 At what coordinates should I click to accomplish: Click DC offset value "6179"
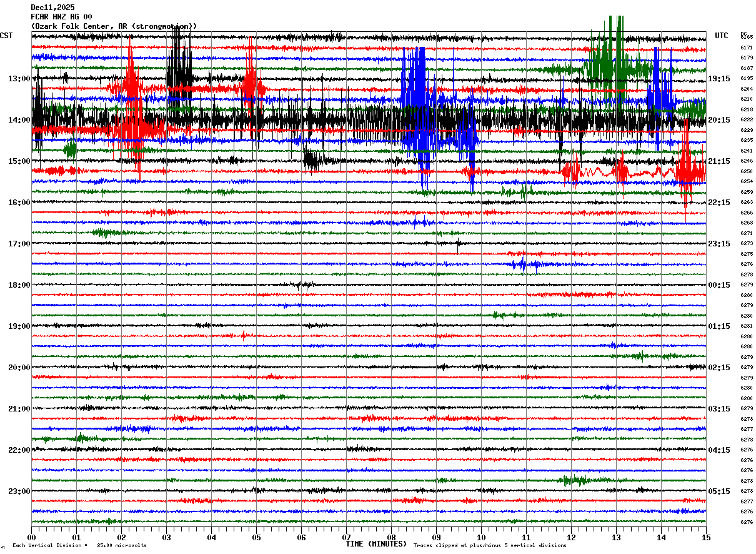pos(747,58)
